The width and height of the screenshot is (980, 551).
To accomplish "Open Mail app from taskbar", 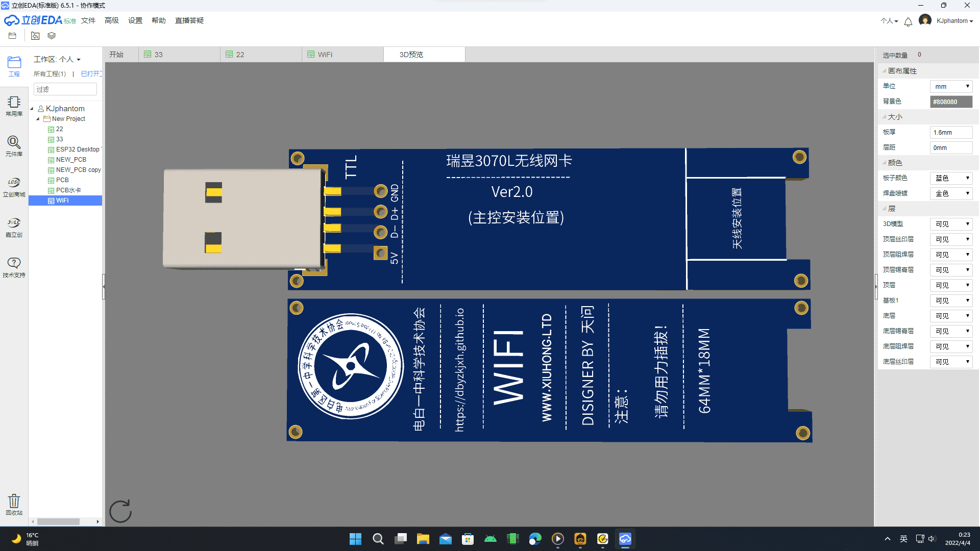I will (446, 539).
